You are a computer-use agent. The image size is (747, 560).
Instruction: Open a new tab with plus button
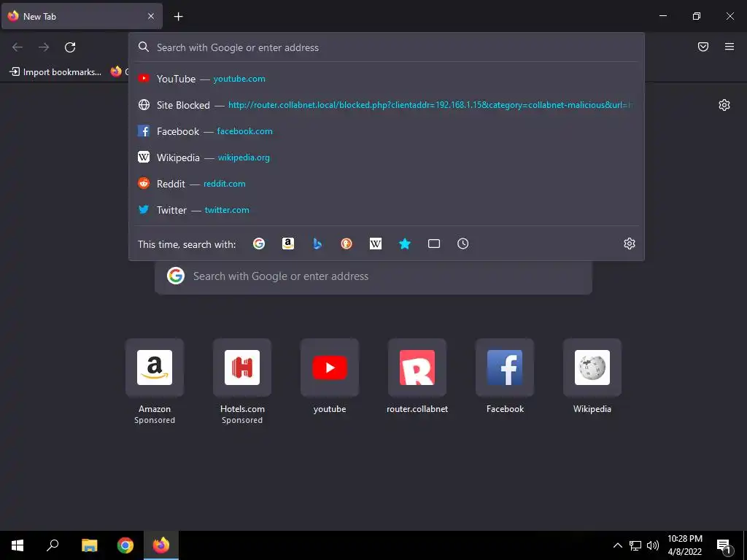[x=178, y=17]
